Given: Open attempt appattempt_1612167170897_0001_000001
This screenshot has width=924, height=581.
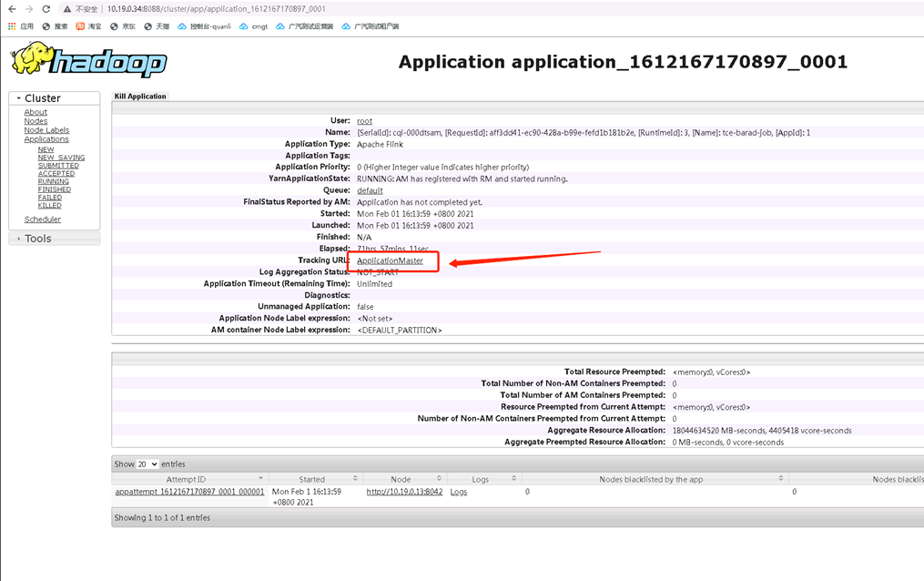Looking at the screenshot, I should (189, 492).
